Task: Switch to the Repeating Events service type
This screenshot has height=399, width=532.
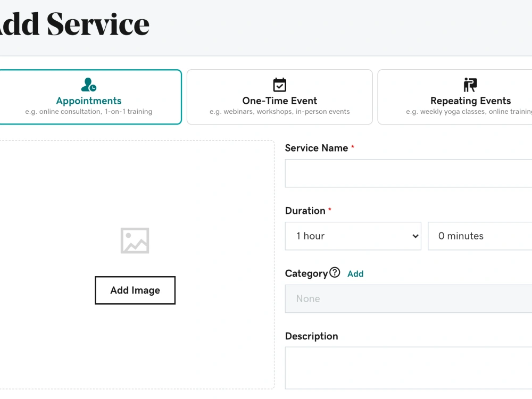Action: tap(455, 97)
